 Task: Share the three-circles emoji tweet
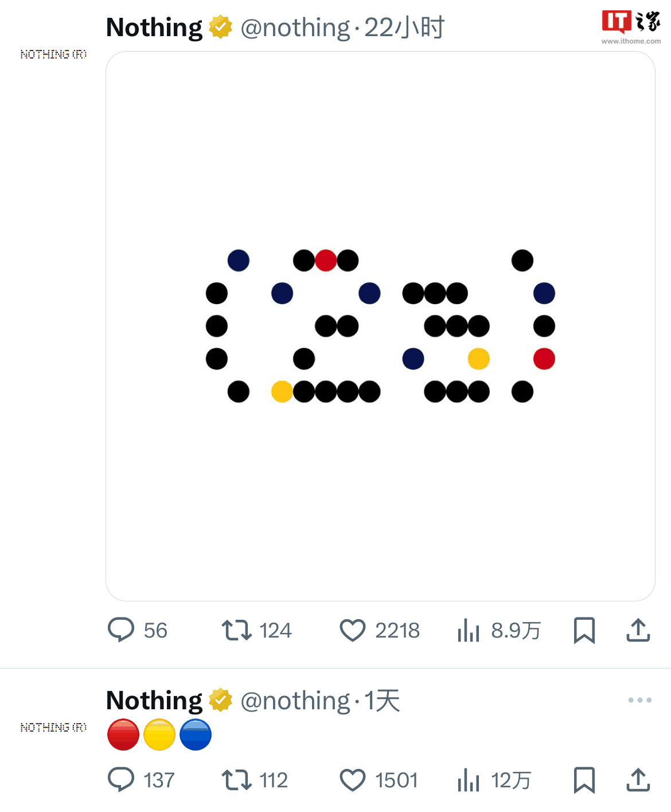coord(638,779)
